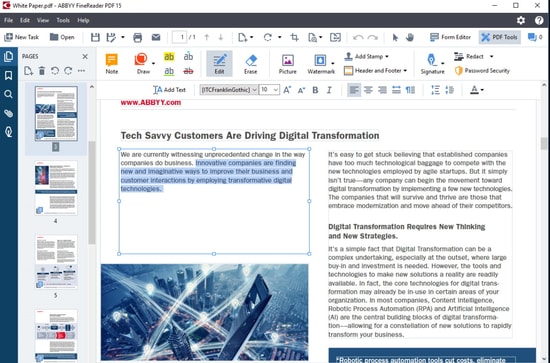Select yellow highlight text tool

[169, 56]
